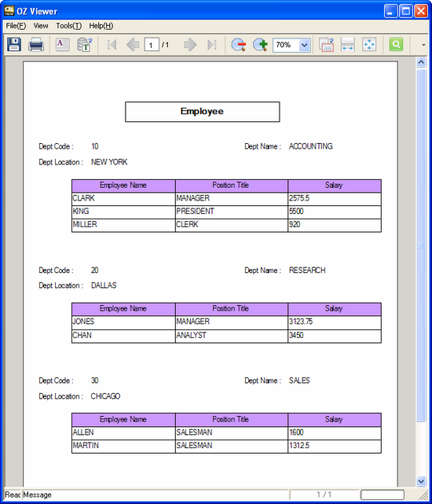Click the status bar 1 / 1 page indicator
432x504 pixels.
coord(324,495)
